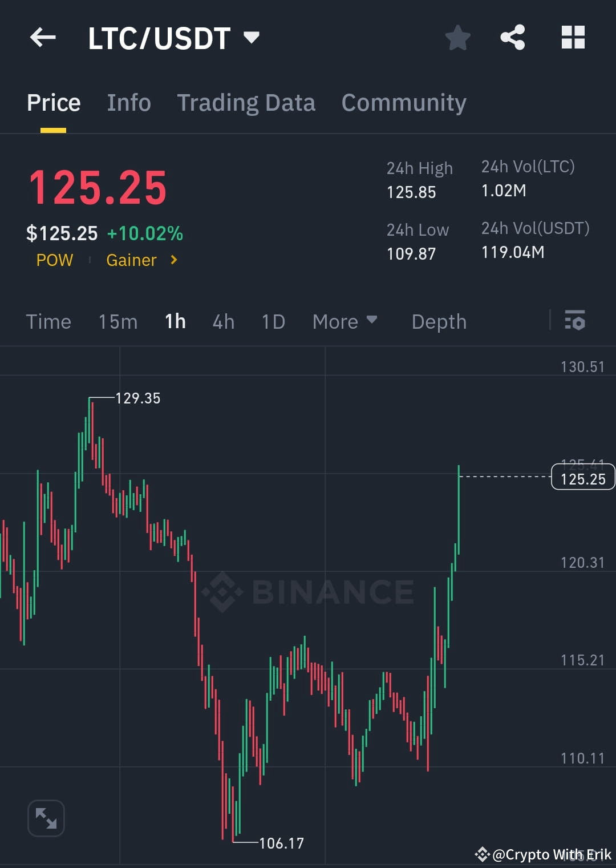Screen dimensions: 616x868
Task: Tap the 125.25 price label on chart
Action: (582, 478)
